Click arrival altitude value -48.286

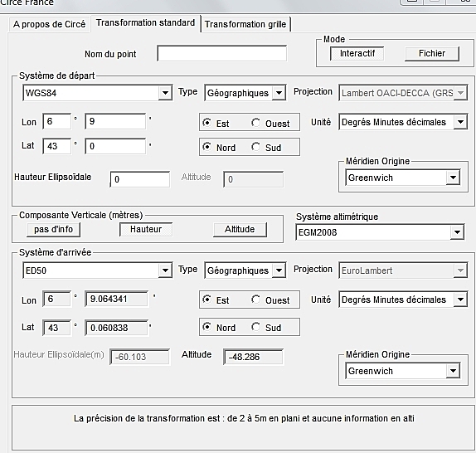click(254, 357)
